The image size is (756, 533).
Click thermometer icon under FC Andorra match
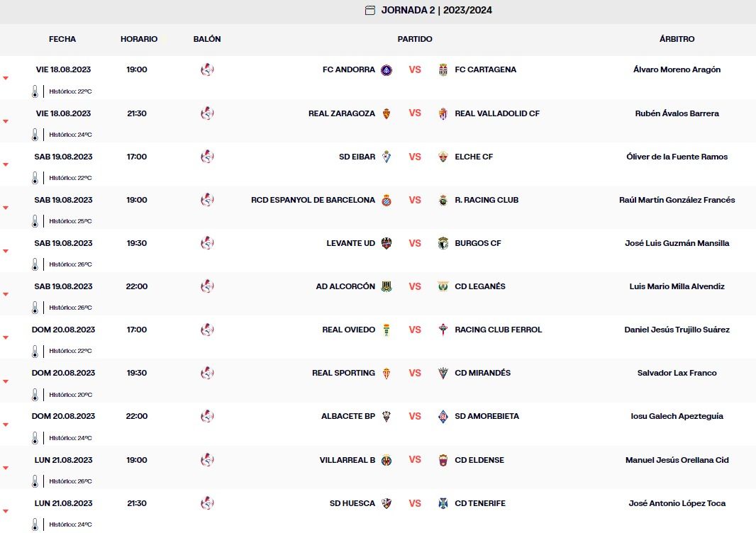click(35, 91)
